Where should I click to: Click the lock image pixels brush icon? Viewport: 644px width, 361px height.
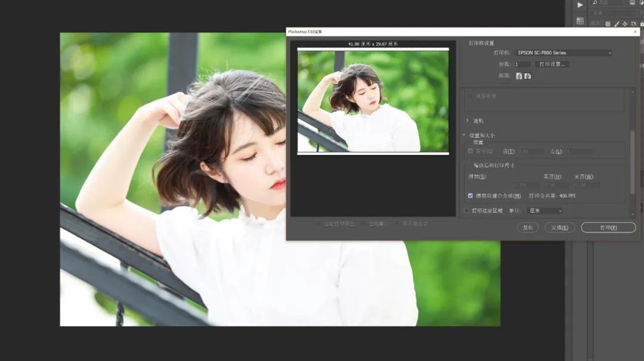coord(617,24)
